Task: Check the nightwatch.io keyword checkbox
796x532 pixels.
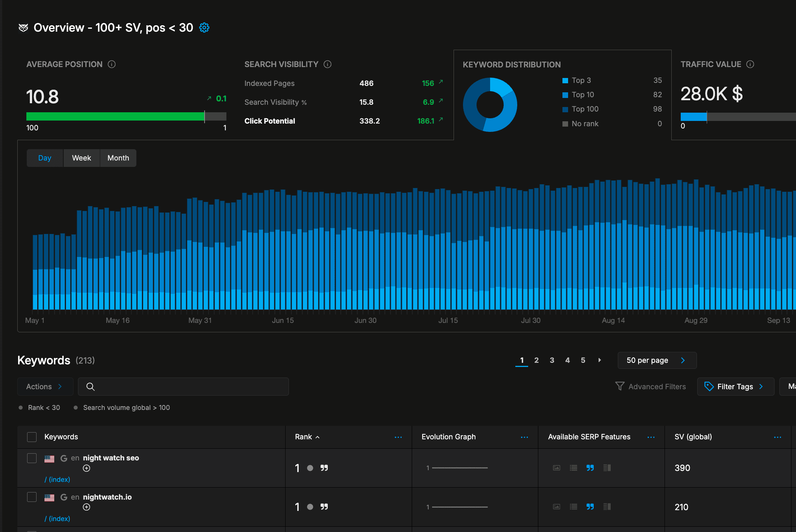Action: (32, 497)
